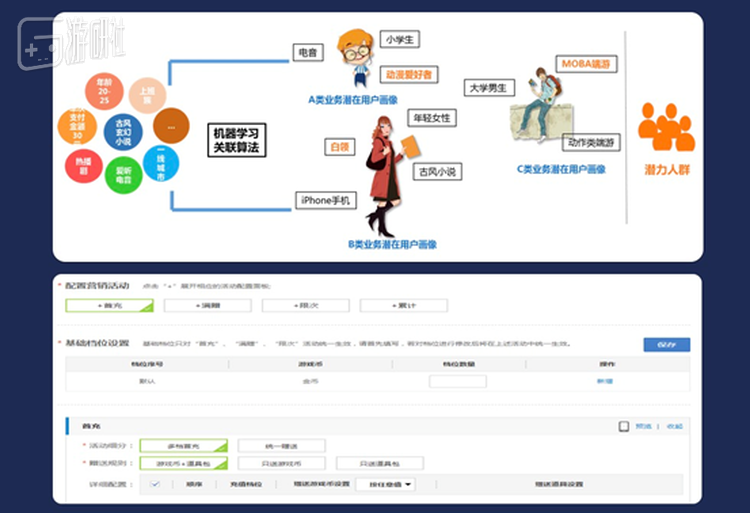
Task: Click the brown ellipsis bubble
Action: 171,126
